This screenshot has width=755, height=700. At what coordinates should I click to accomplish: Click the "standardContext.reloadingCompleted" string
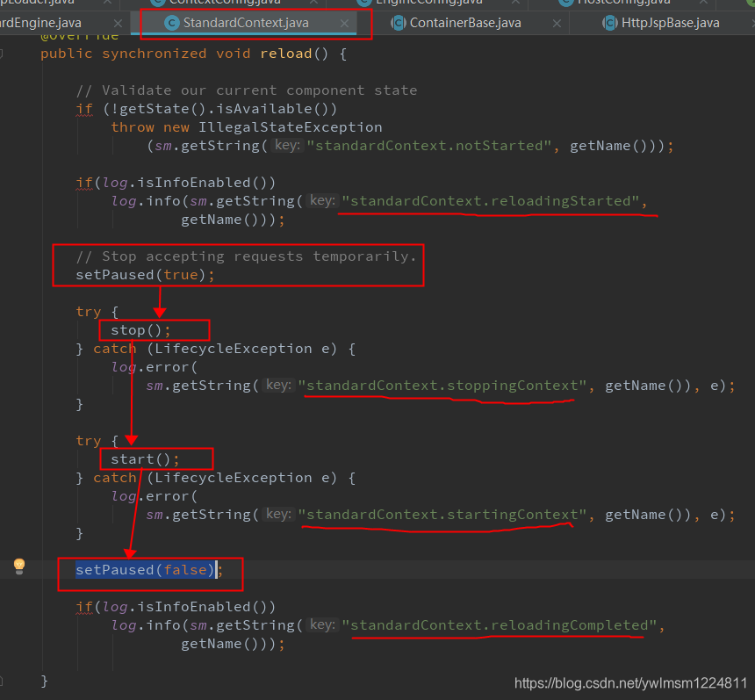click(500, 625)
